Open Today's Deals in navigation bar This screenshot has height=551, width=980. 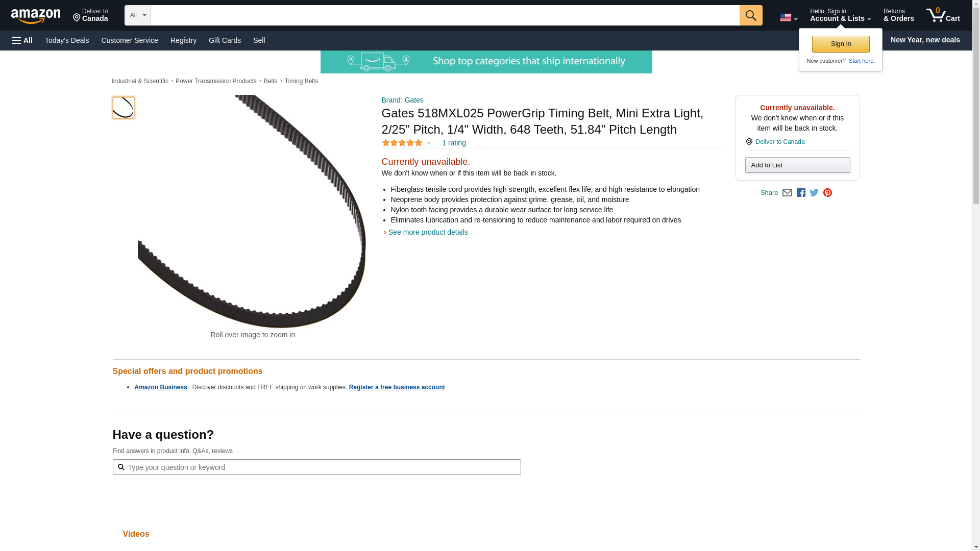click(67, 40)
